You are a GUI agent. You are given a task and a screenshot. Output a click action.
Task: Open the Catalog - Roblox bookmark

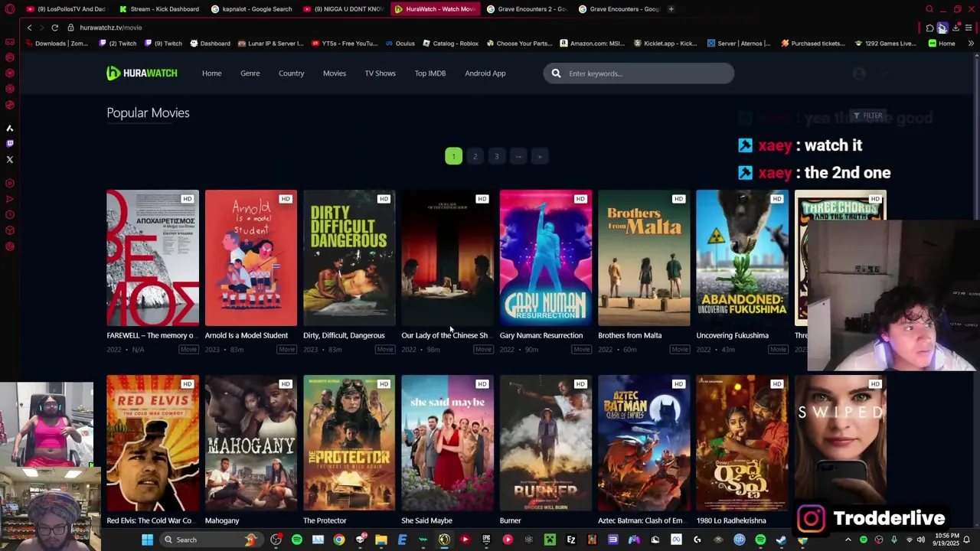click(450, 44)
